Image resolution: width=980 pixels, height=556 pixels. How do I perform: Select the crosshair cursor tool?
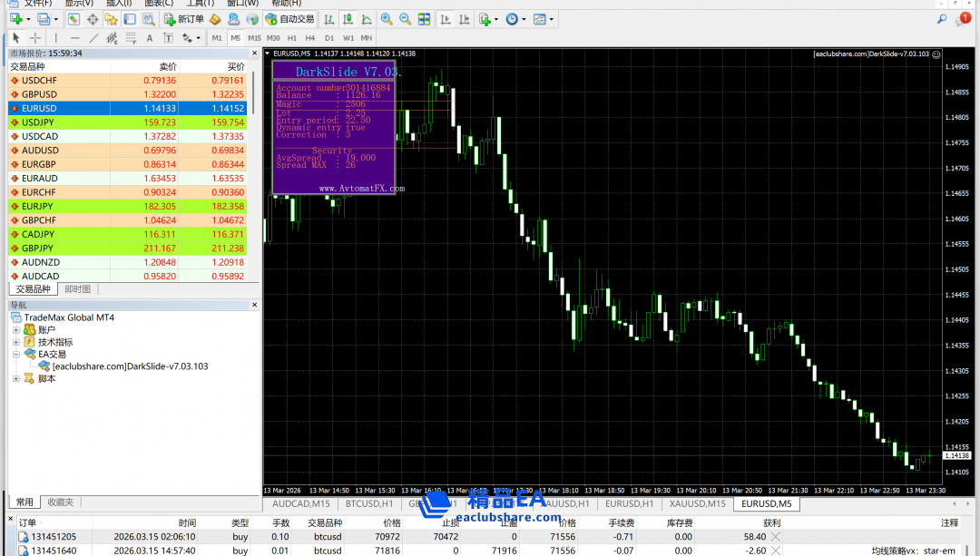click(35, 38)
